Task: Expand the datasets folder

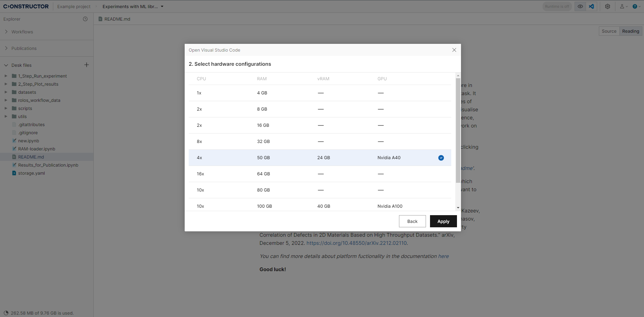Action: point(6,92)
